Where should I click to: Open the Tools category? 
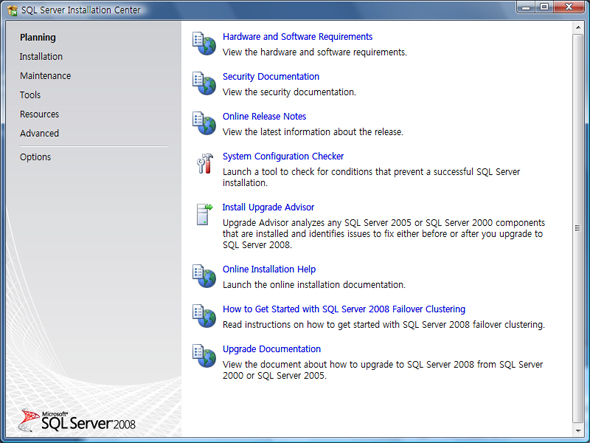(x=30, y=95)
